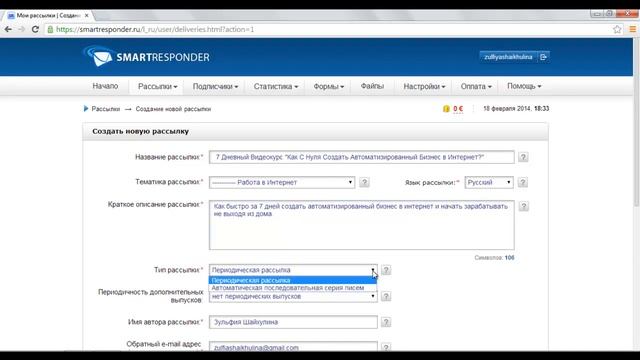
Task: Click the Обратный e-mail адрес field
Action: [293, 347]
